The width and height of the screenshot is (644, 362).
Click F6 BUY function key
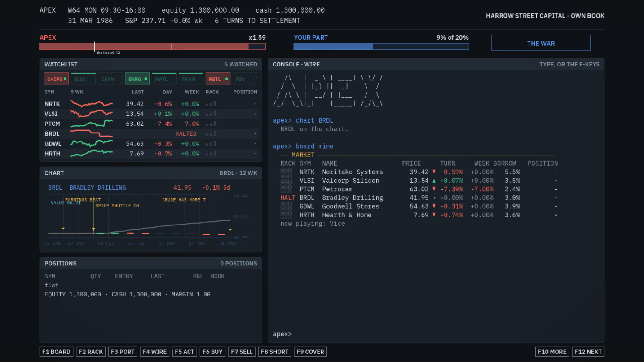[212, 352]
